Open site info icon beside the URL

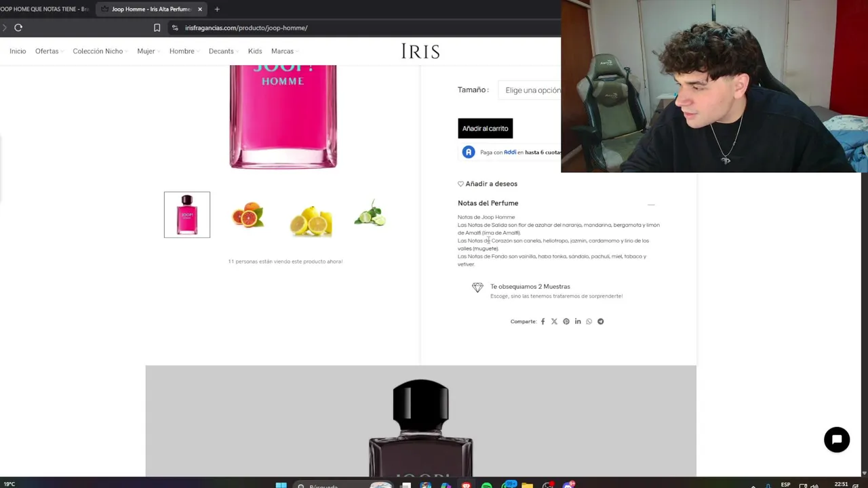(x=175, y=28)
